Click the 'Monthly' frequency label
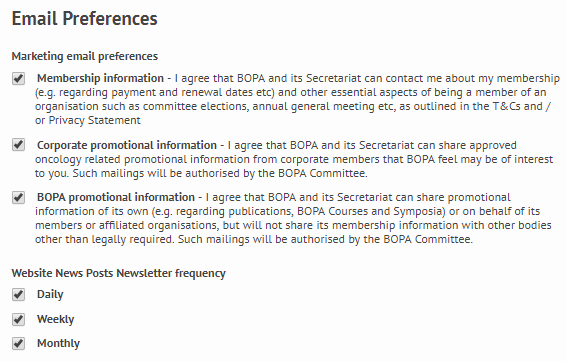 pyautogui.click(x=58, y=343)
